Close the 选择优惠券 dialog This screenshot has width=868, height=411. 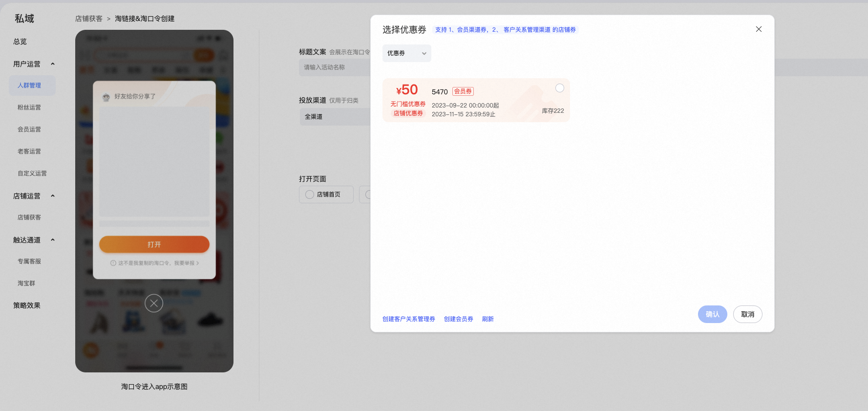(759, 29)
